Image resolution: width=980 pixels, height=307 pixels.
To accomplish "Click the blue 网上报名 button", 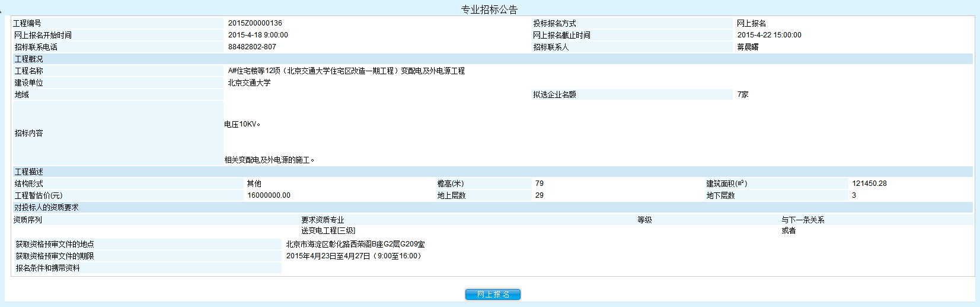I will pyautogui.click(x=493, y=295).
